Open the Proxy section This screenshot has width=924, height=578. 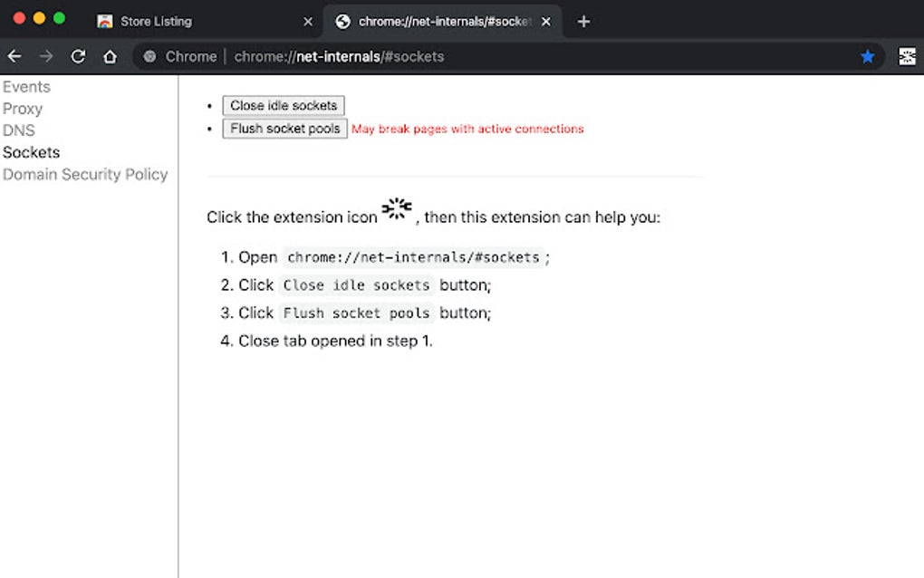pyautogui.click(x=23, y=109)
